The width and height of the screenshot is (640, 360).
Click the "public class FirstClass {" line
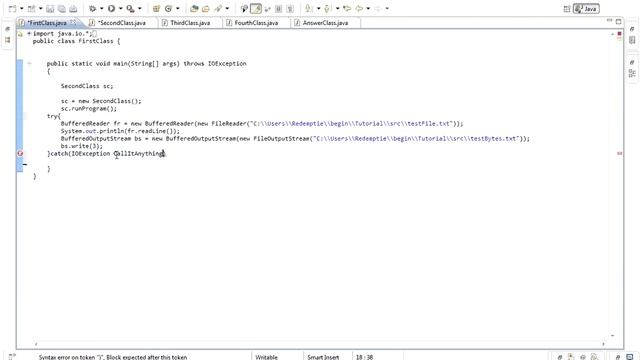click(x=76, y=41)
